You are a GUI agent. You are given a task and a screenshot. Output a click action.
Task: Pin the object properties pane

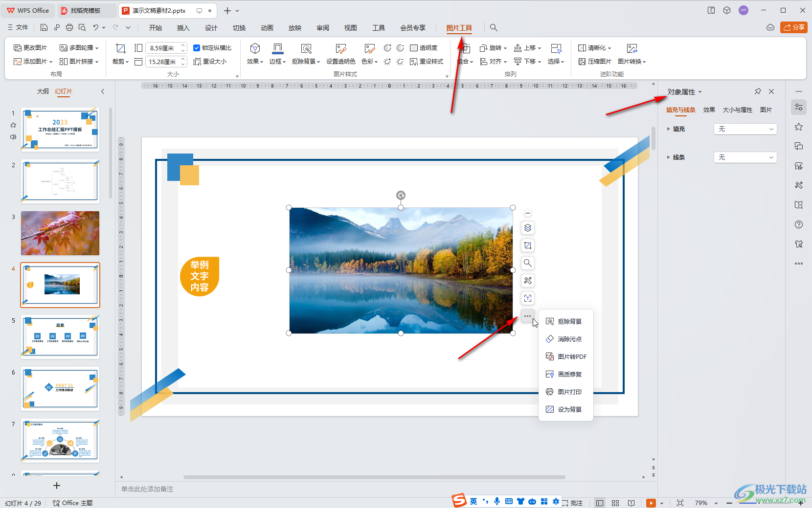[x=758, y=91]
